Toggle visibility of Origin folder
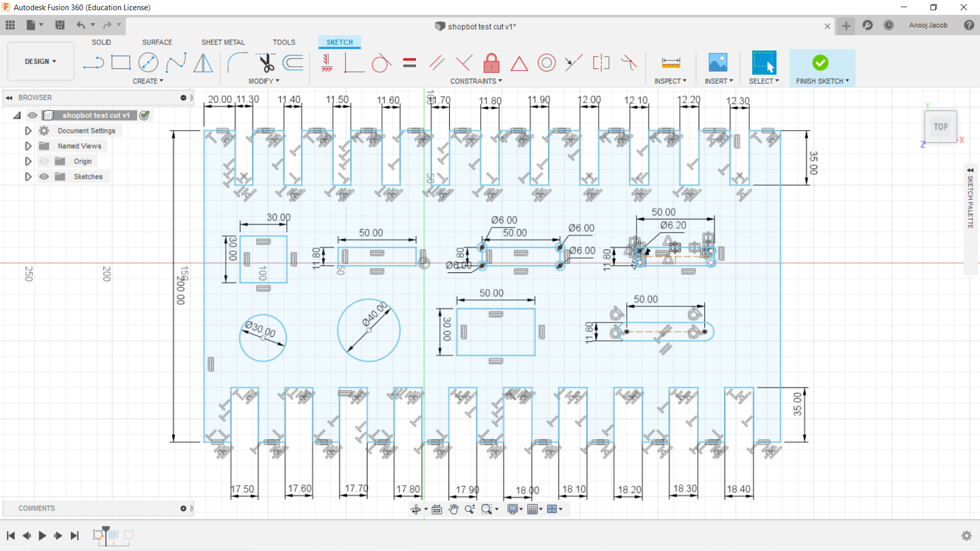Screen dimensions: 980x551 click(44, 161)
